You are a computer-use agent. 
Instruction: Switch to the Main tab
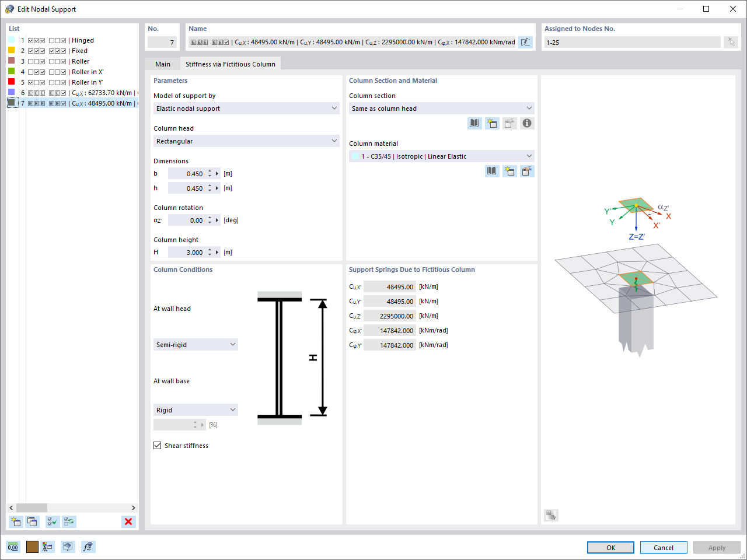coord(162,64)
